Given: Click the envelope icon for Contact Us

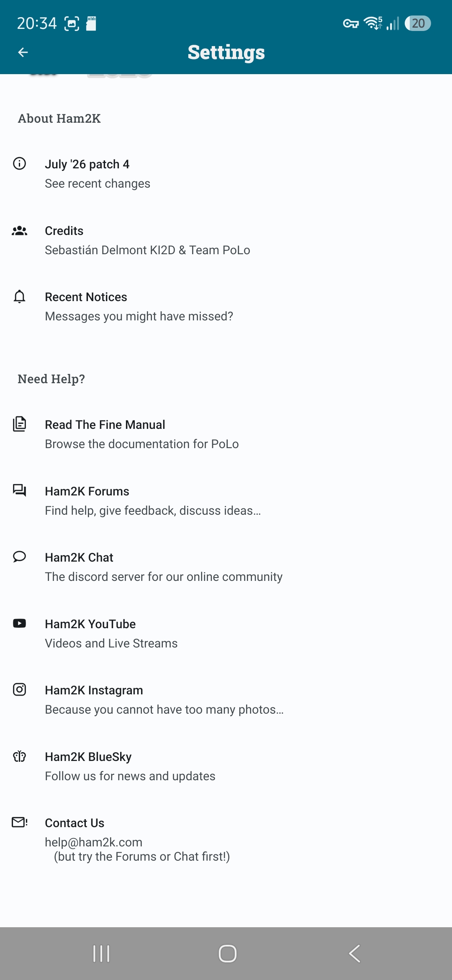Looking at the screenshot, I should coord(19,823).
